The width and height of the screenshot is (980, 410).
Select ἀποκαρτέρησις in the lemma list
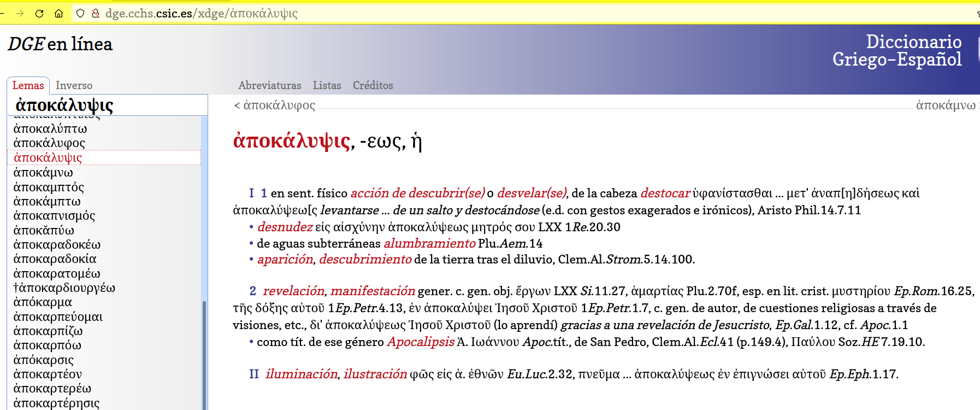click(56, 403)
